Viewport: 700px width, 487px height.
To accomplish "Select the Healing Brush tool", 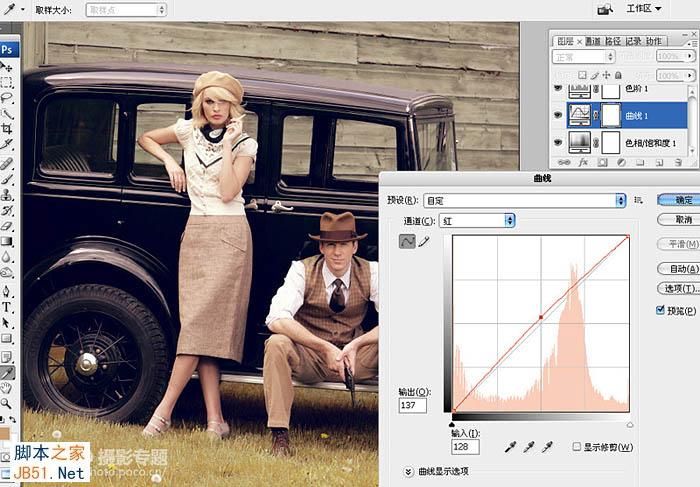I will [7, 164].
